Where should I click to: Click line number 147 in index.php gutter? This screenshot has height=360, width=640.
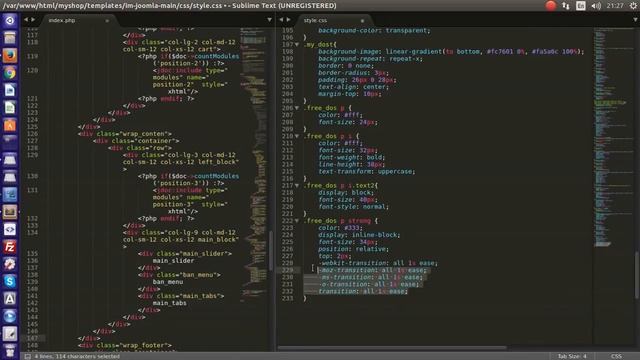[x=32, y=338]
